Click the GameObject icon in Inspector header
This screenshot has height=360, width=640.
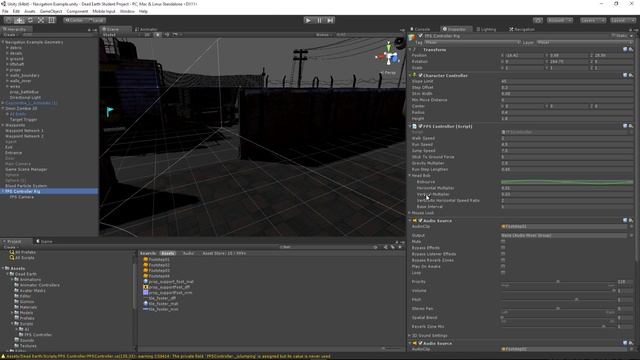pos(412,37)
